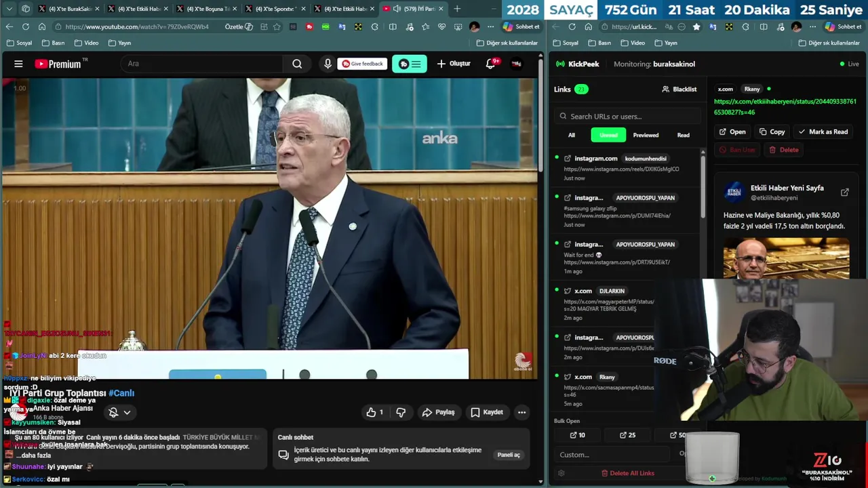Image resolution: width=868 pixels, height=488 pixels.
Task: Click the Give feedback button
Action: [362, 64]
